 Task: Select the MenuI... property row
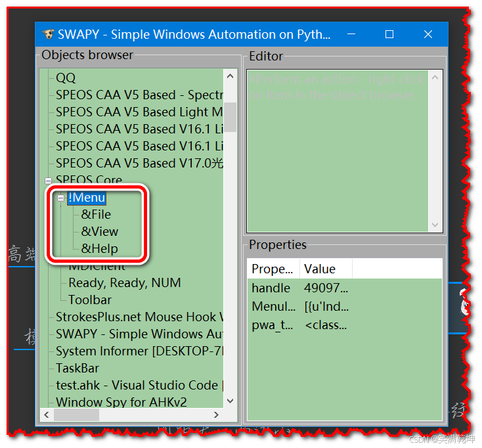[345, 307]
